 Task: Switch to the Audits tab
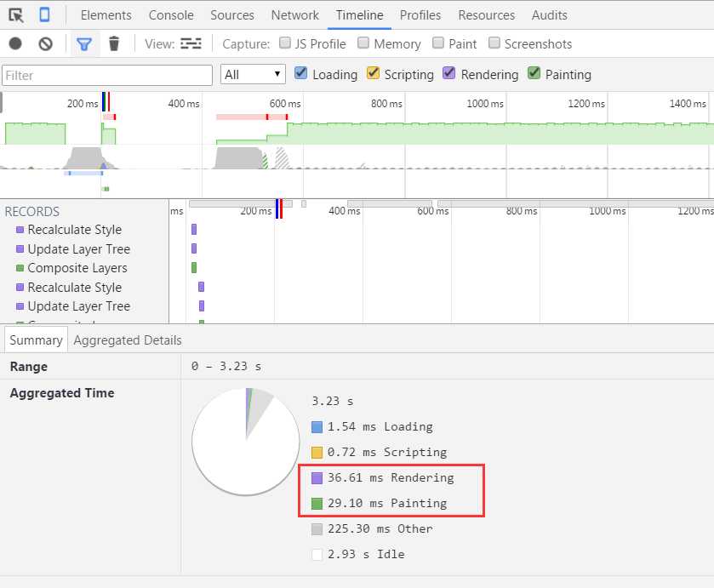[550, 15]
